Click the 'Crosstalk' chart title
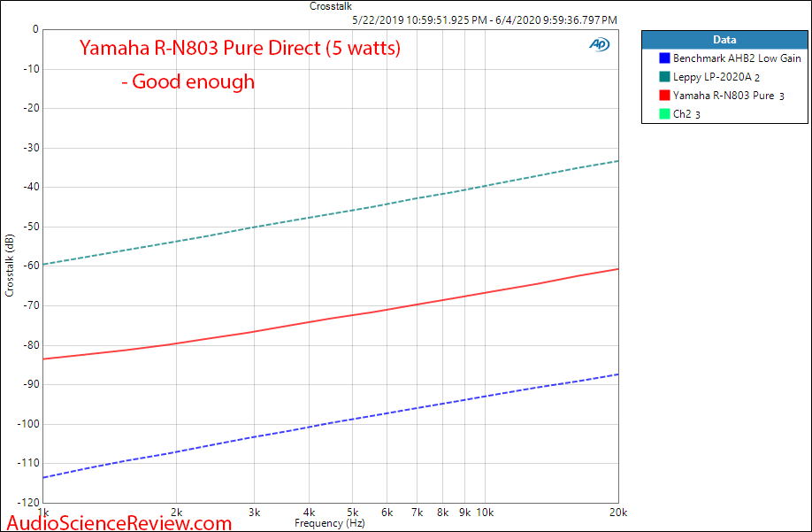This screenshot has width=812, height=532. (331, 6)
